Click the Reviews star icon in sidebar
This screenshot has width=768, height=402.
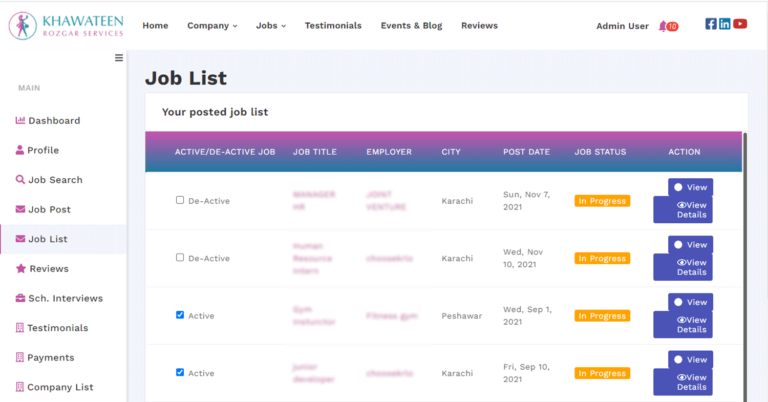pyautogui.click(x=20, y=269)
